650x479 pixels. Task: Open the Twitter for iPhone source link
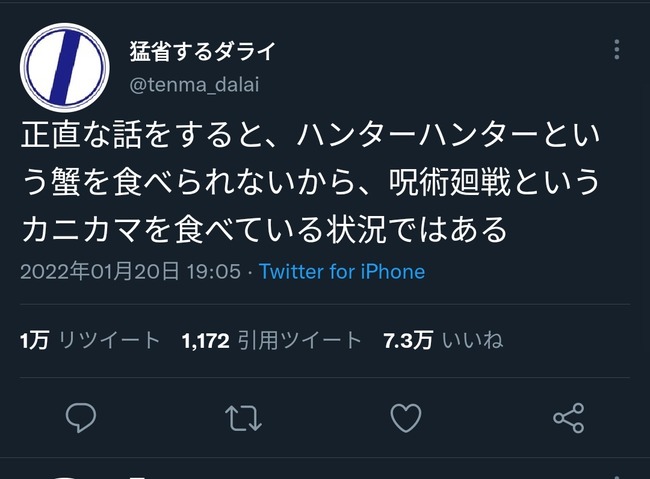pyautogui.click(x=342, y=272)
